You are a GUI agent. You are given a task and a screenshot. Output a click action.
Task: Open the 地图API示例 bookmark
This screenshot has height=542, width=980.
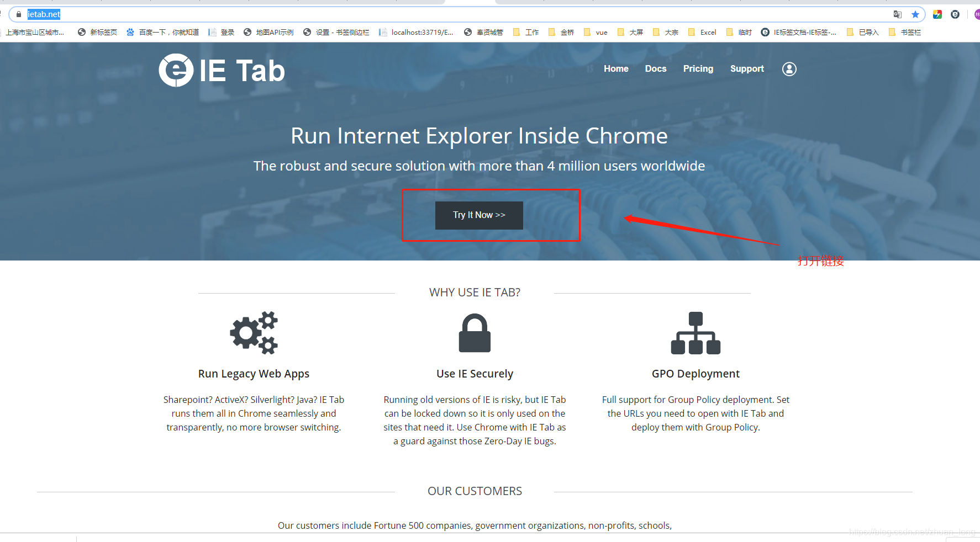click(268, 32)
